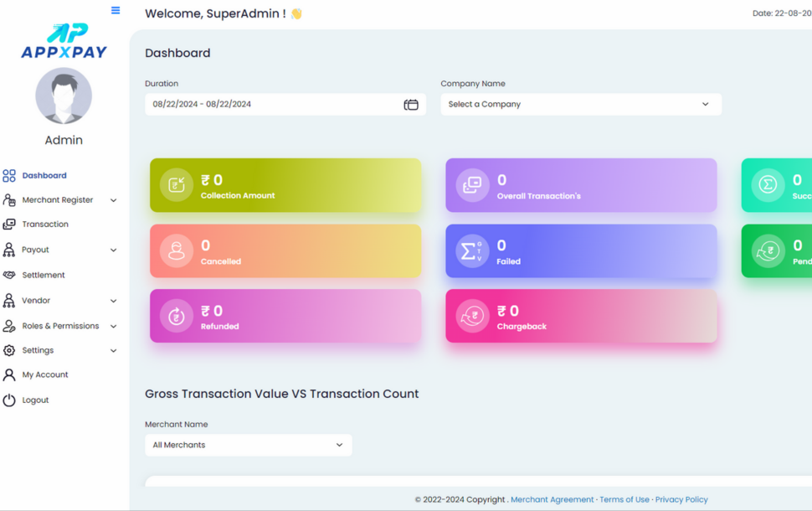Click the Admin profile avatar picture
The width and height of the screenshot is (812, 511).
64,96
